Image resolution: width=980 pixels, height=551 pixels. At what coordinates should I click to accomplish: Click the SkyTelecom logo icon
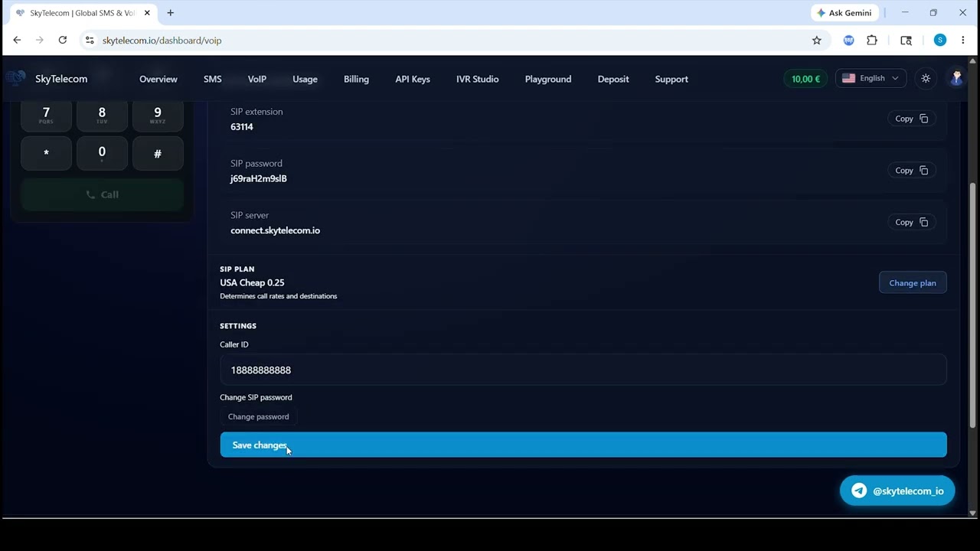[x=16, y=78]
